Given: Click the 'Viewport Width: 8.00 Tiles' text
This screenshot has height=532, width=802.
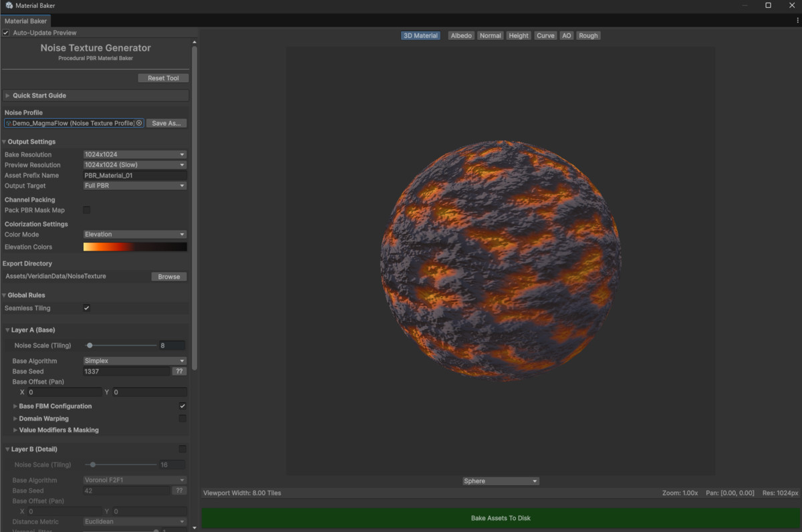Looking at the screenshot, I should (242, 493).
